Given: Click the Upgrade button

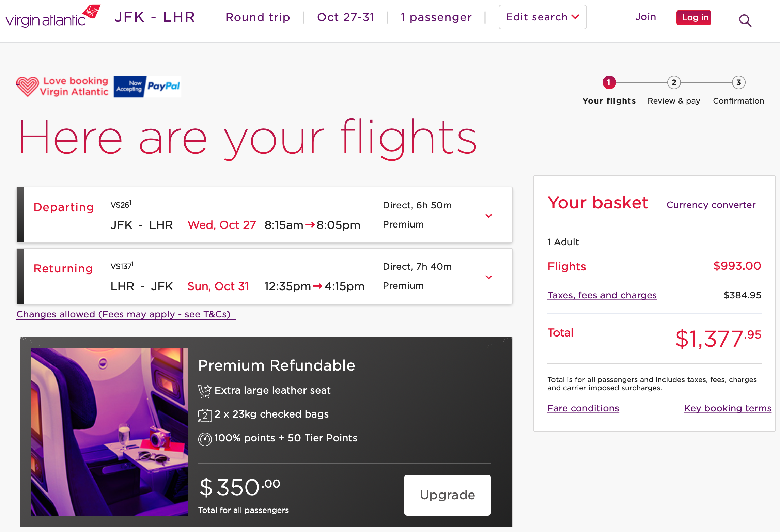Looking at the screenshot, I should pyautogui.click(x=447, y=495).
